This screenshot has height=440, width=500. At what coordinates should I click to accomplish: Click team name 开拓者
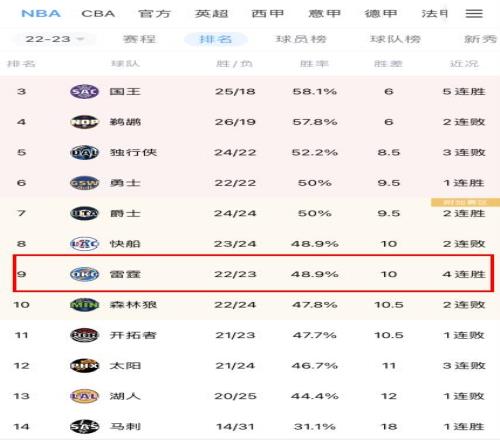(x=133, y=335)
